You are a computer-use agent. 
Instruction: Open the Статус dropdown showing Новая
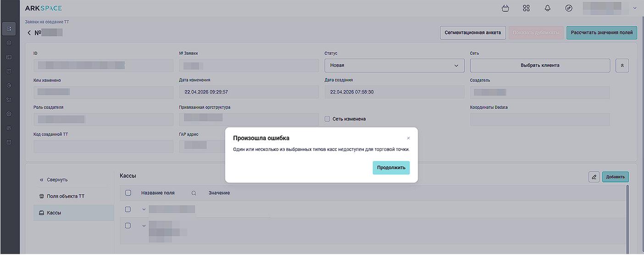pos(394,66)
